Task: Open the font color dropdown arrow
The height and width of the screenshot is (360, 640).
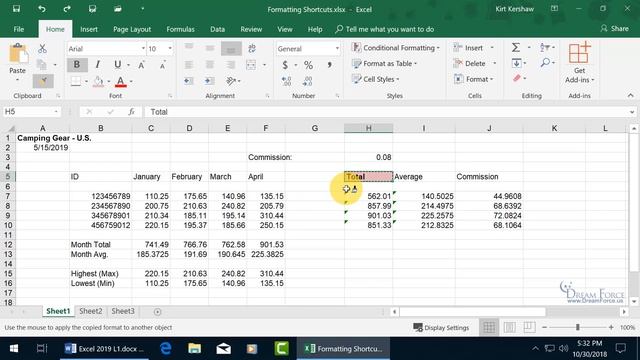Action: 131,82
